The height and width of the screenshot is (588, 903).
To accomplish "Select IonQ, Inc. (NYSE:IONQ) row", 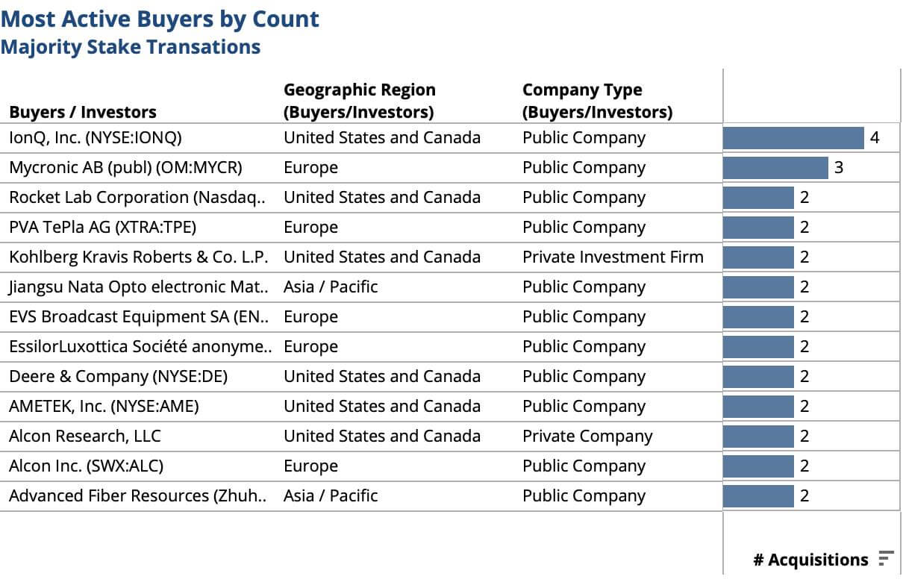I will click(x=96, y=138).
